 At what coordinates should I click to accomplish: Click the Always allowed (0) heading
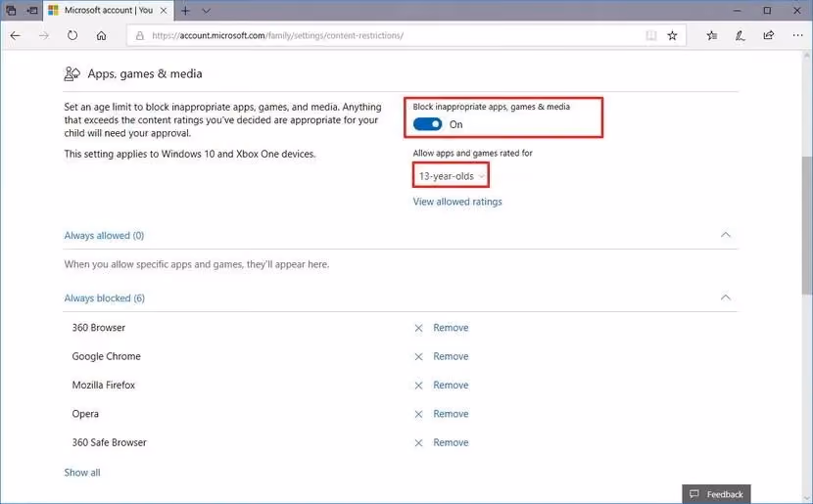click(x=104, y=236)
